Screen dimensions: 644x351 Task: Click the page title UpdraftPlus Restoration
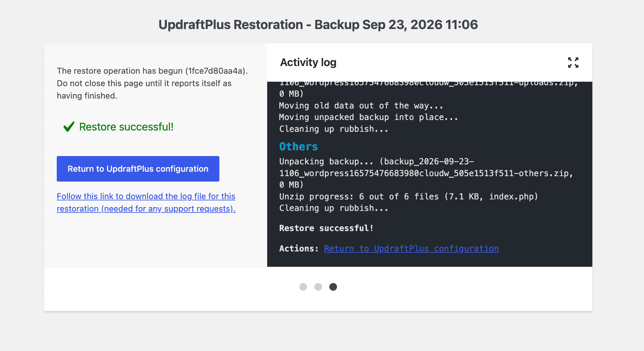[x=318, y=25]
